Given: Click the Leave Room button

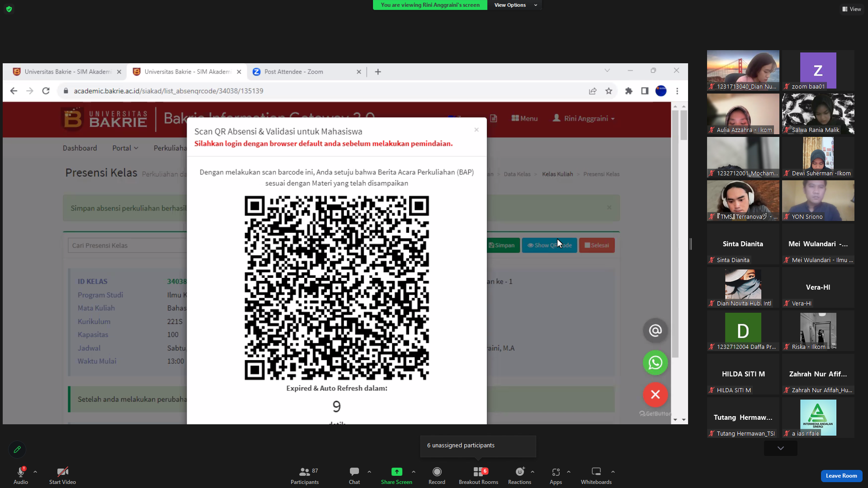Looking at the screenshot, I should 841,476.
